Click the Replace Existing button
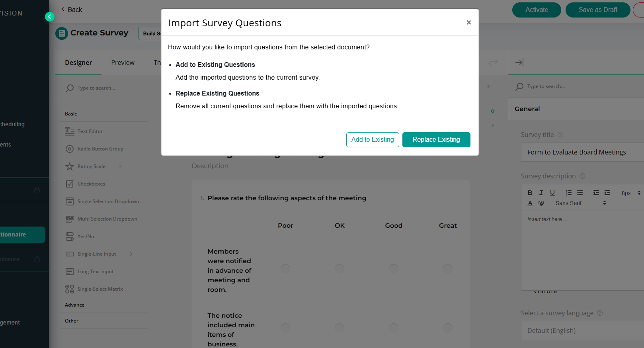The height and width of the screenshot is (348, 644). [436, 140]
